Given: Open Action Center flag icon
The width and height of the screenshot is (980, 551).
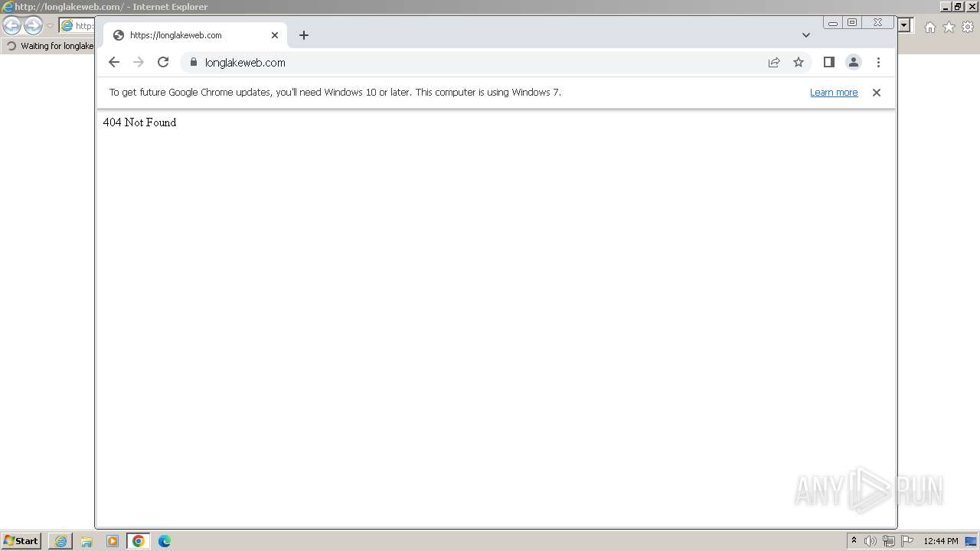Looking at the screenshot, I should pos(907,541).
